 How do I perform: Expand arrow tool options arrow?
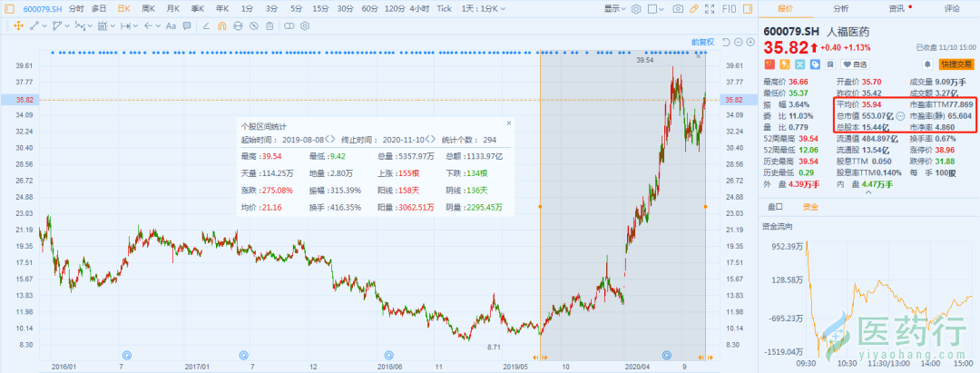pos(158,25)
